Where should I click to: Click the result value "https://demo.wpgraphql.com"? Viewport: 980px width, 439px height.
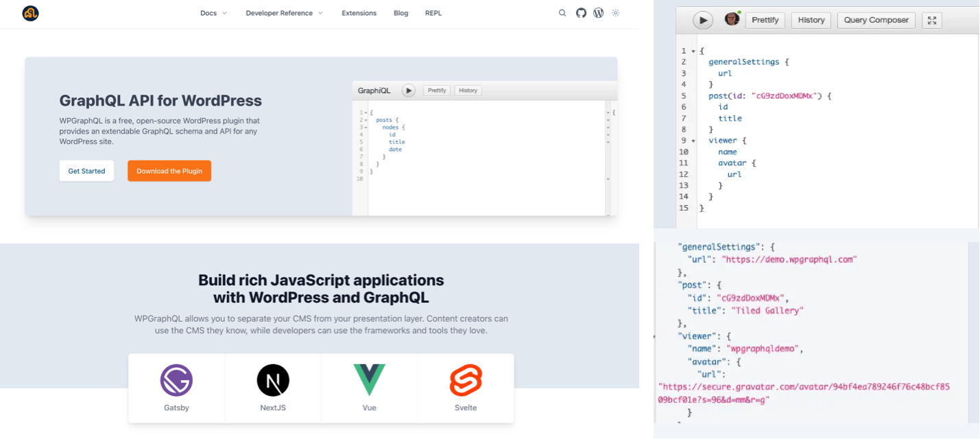789,259
